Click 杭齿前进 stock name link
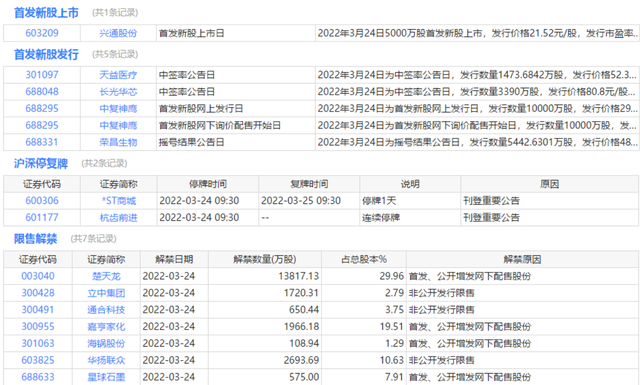The width and height of the screenshot is (640, 385). (118, 217)
